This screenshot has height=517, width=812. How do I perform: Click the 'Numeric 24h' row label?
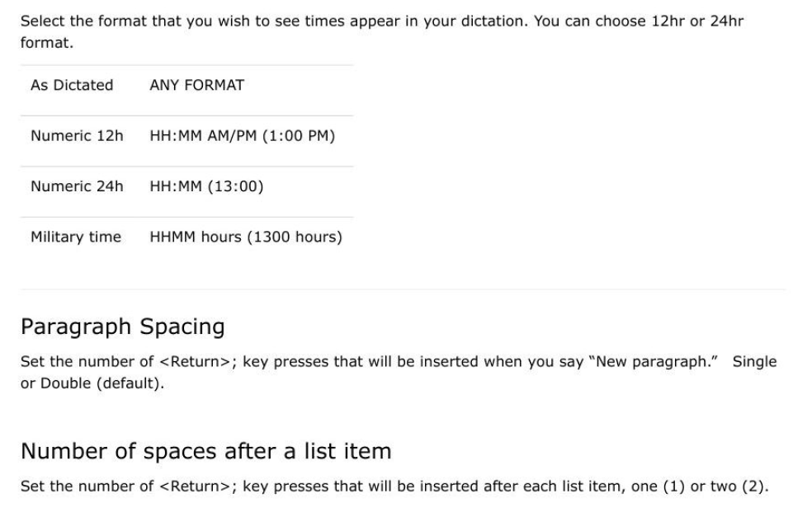pyautogui.click(x=78, y=186)
